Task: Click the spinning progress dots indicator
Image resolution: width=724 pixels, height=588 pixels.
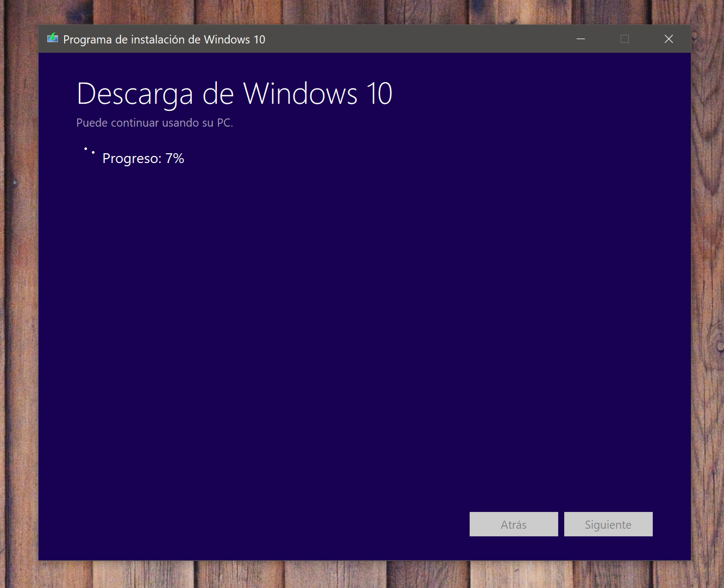Action: (89, 152)
